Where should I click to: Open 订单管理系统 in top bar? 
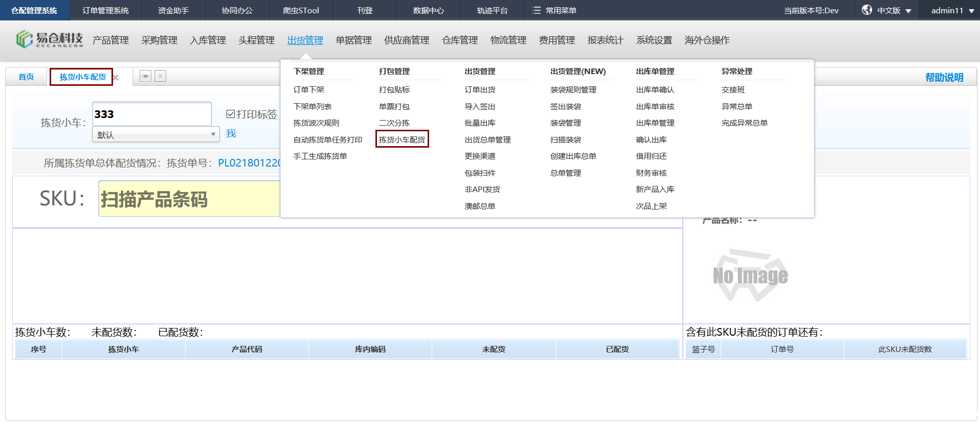[105, 10]
